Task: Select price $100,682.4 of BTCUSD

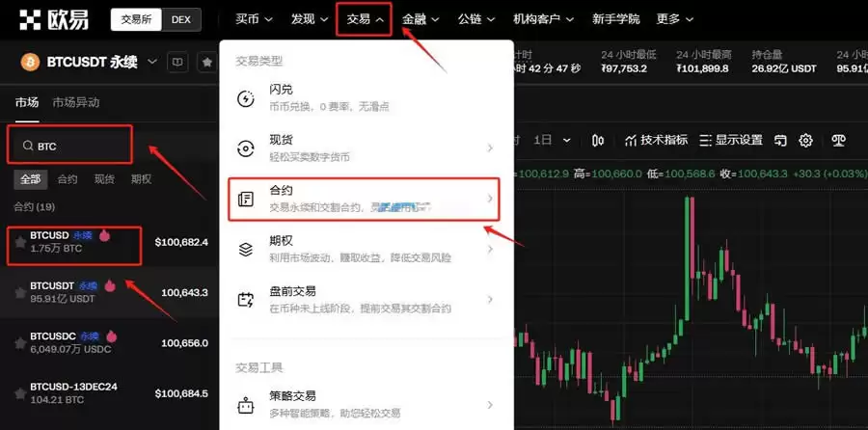Action: 181,242
